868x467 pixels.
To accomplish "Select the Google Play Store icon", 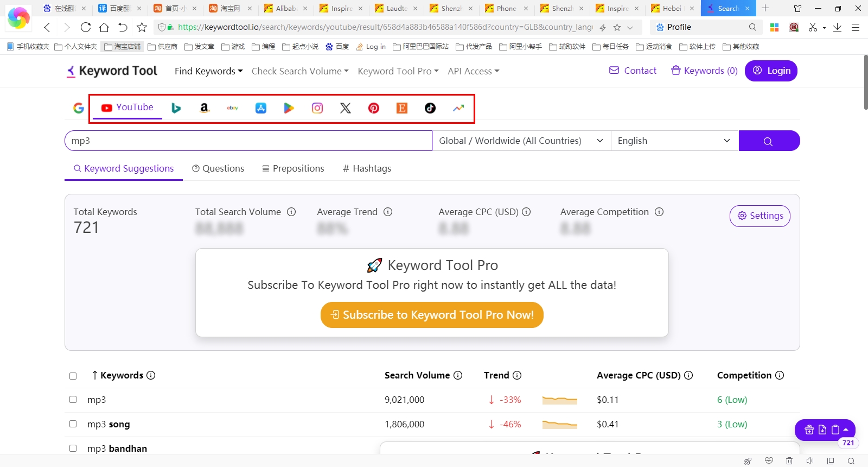I will (289, 108).
